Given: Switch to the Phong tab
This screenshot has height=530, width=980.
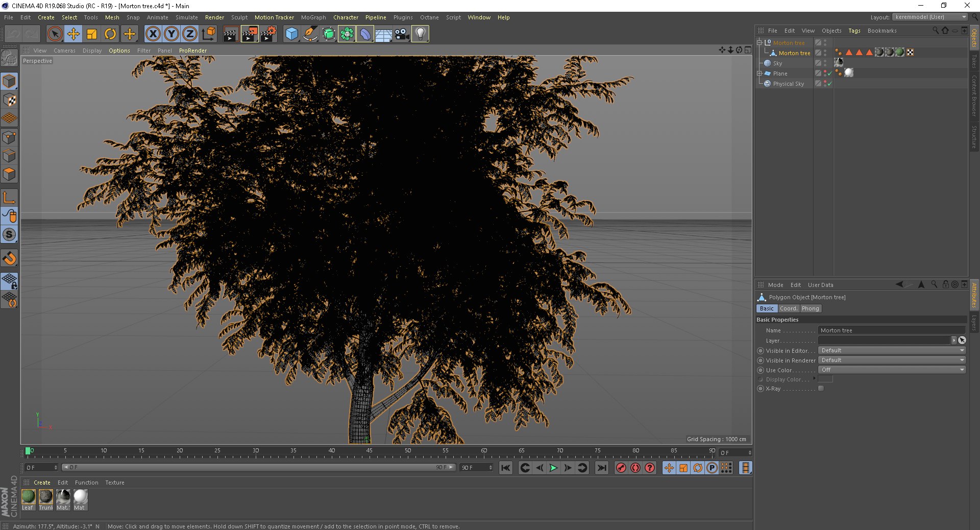Looking at the screenshot, I should [810, 308].
